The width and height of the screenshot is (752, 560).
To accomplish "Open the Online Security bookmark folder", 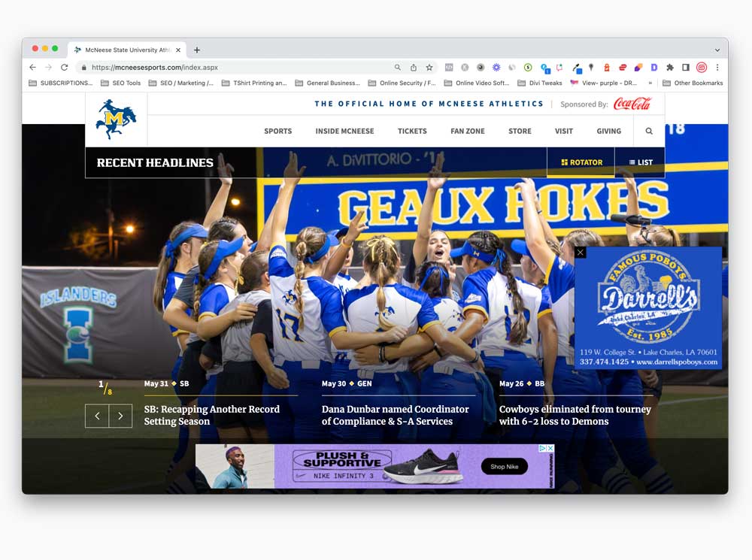I will (x=402, y=83).
